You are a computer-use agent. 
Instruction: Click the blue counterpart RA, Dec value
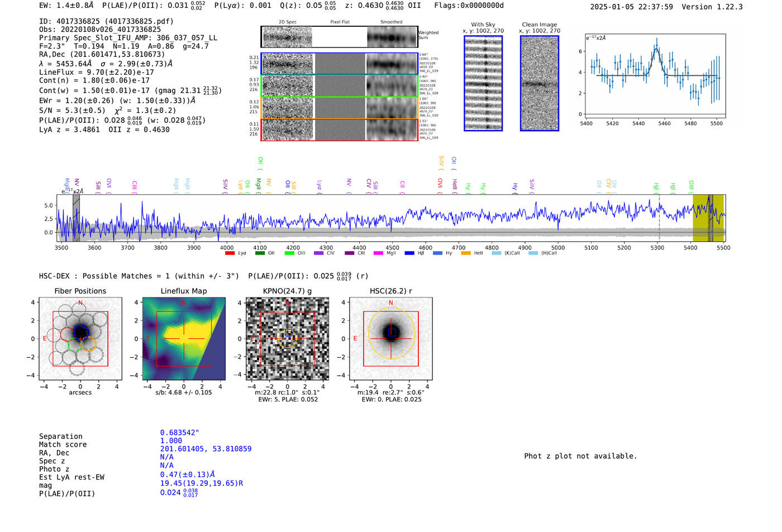[206, 449]
